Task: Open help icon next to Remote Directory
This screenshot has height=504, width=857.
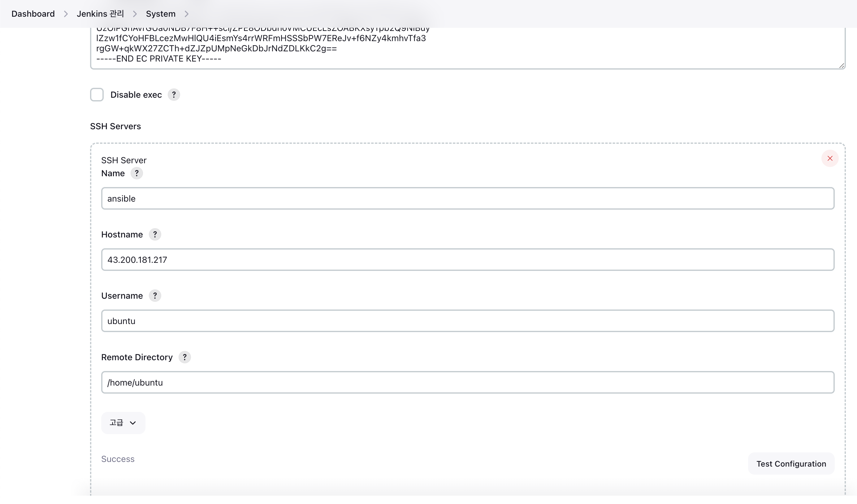Action: (x=185, y=357)
